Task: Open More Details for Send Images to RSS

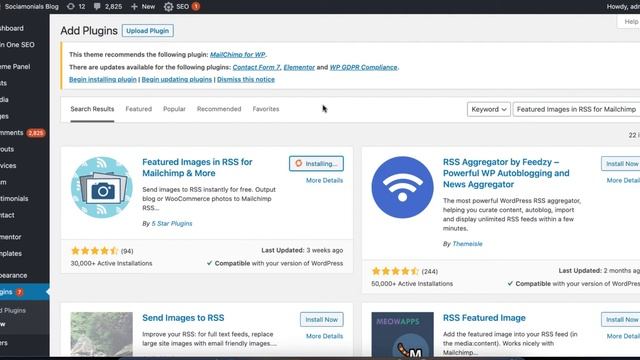Action: pyautogui.click(x=324, y=336)
